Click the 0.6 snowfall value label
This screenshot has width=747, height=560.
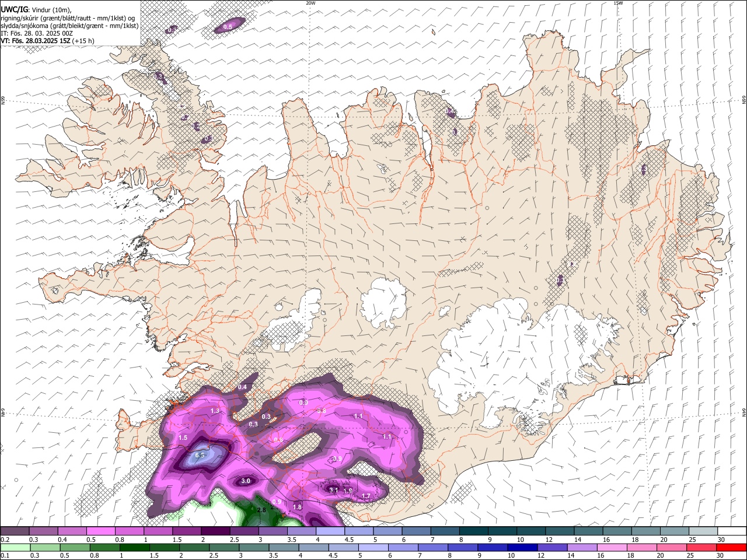pos(278,440)
